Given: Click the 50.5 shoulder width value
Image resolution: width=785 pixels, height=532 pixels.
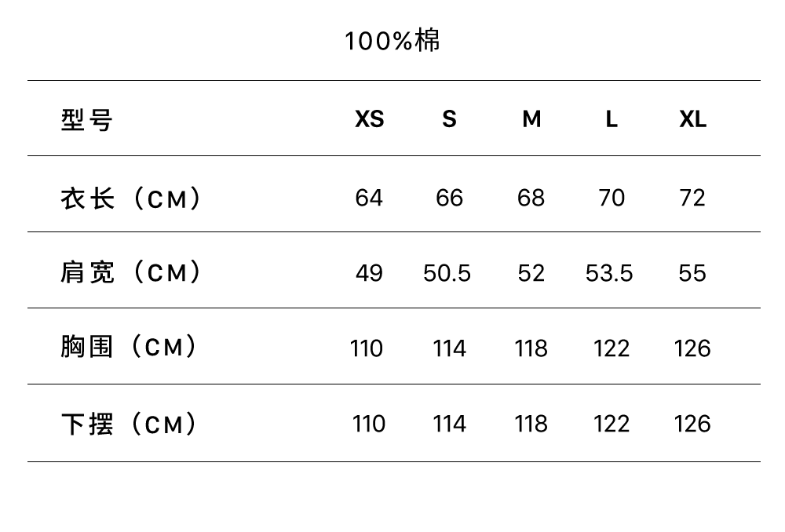Looking at the screenshot, I should pyautogui.click(x=447, y=273).
